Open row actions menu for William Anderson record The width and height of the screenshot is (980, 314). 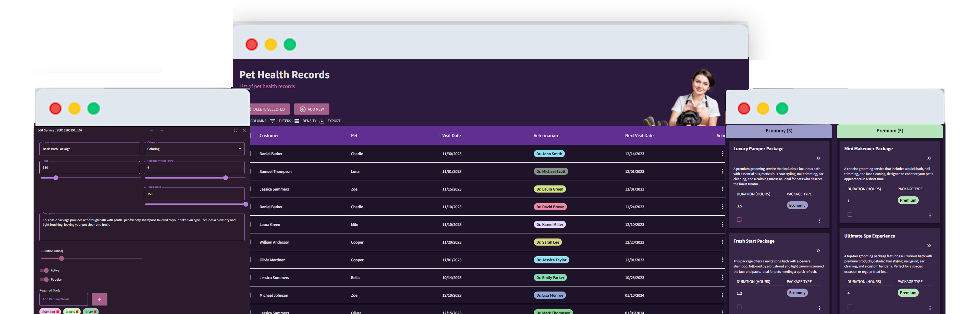click(723, 242)
